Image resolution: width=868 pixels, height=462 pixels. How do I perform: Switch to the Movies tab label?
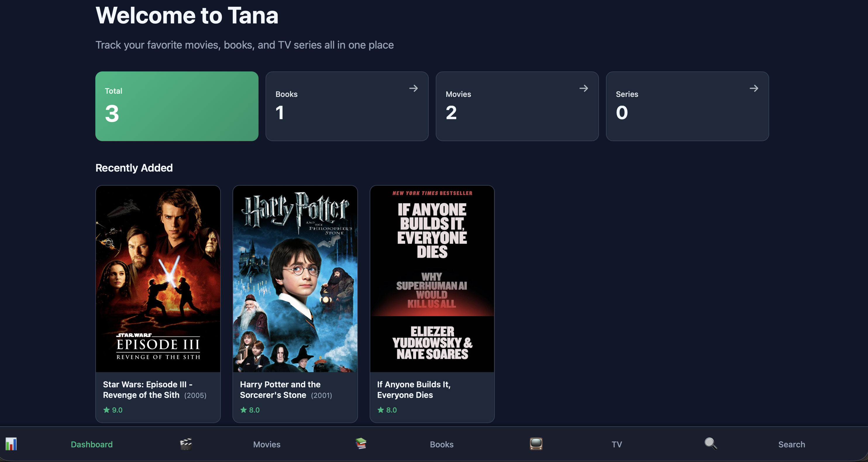(x=266, y=444)
